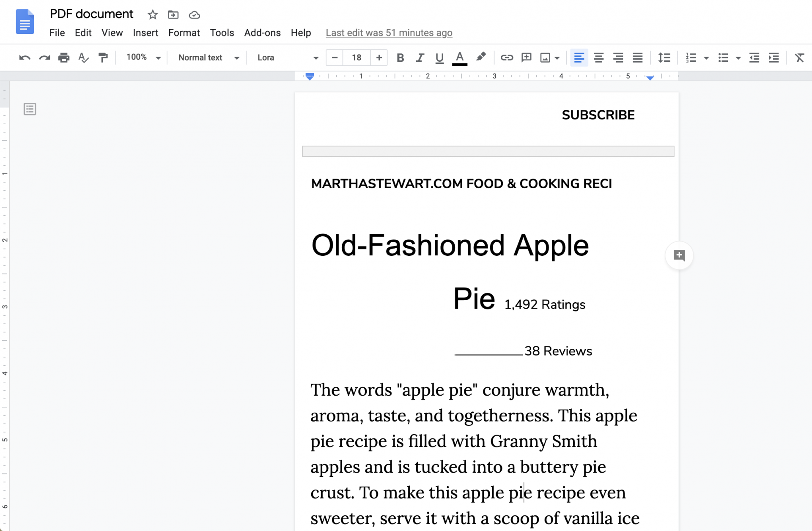Toggle underline formatting
The width and height of the screenshot is (812, 531).
(439, 57)
